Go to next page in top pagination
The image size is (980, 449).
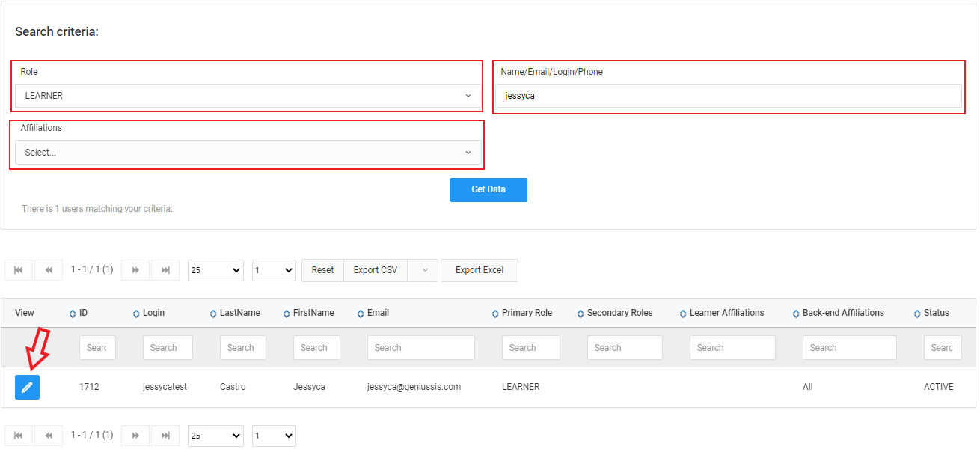[135, 270]
